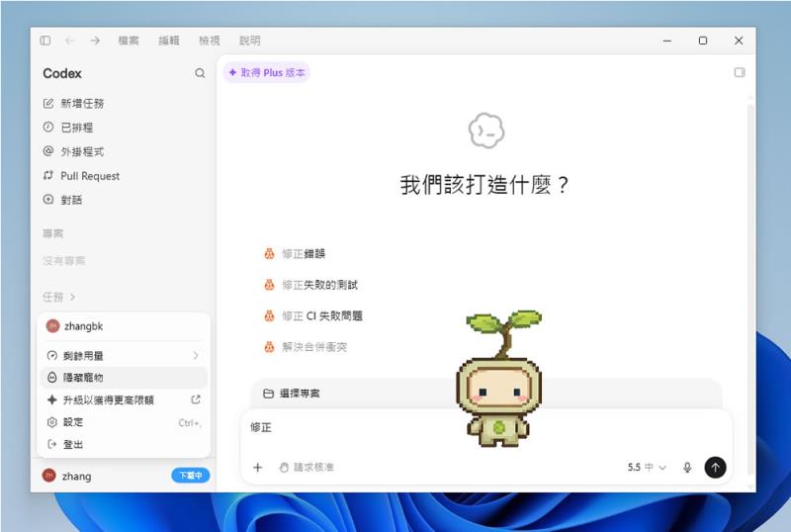Click the clock icon next to 已排程
This screenshot has width=791, height=532.
48,128
